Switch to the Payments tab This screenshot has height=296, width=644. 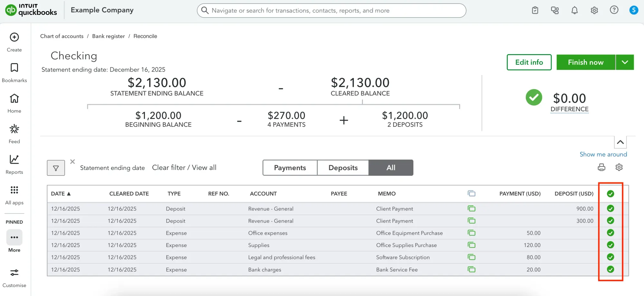tap(289, 168)
